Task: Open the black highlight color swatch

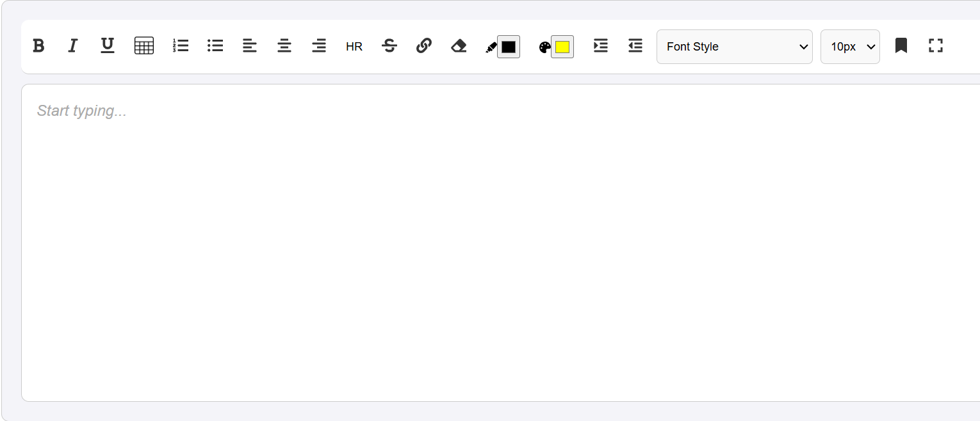Action: pyautogui.click(x=509, y=47)
